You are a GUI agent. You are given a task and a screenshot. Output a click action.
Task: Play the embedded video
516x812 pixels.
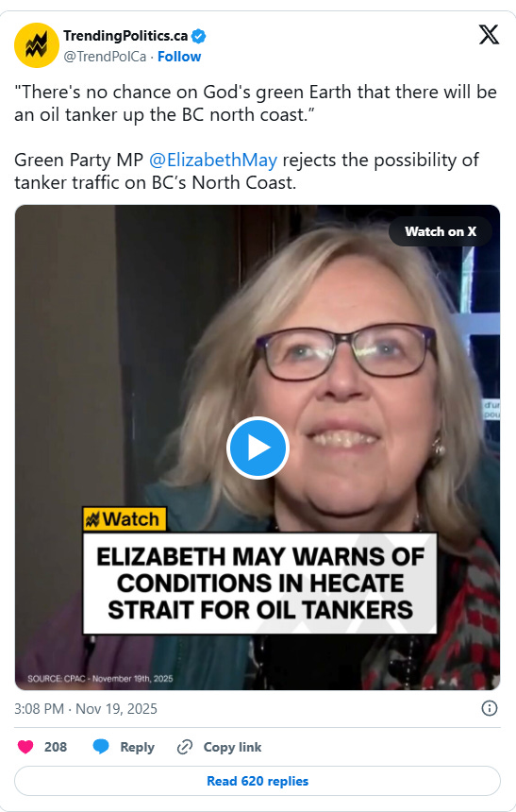258,448
